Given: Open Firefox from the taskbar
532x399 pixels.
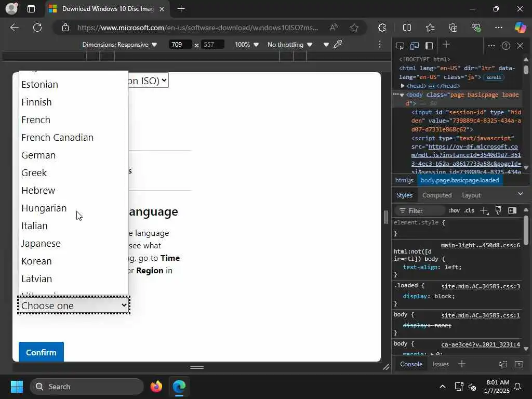Looking at the screenshot, I should point(156,387).
